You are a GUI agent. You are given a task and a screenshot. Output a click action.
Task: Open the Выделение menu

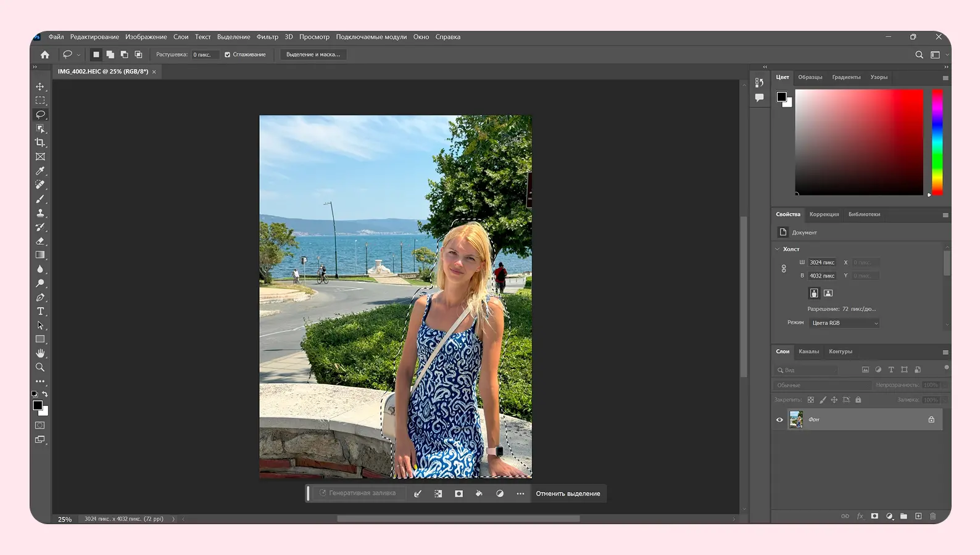tap(234, 37)
